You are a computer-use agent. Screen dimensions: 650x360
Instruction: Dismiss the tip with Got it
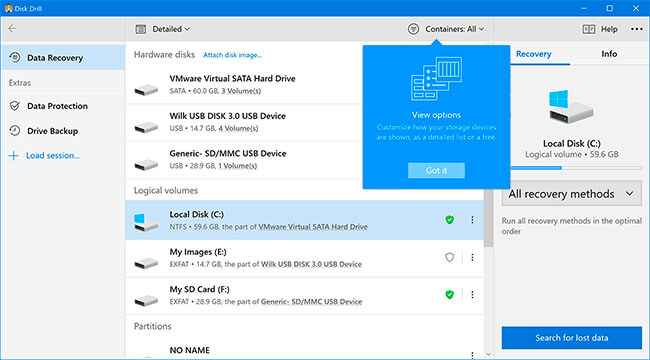436,170
